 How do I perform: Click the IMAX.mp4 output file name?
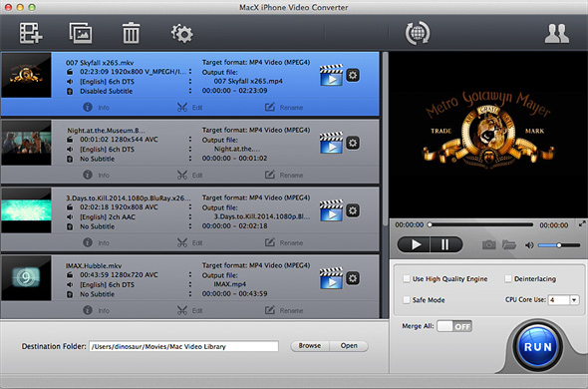[230, 284]
